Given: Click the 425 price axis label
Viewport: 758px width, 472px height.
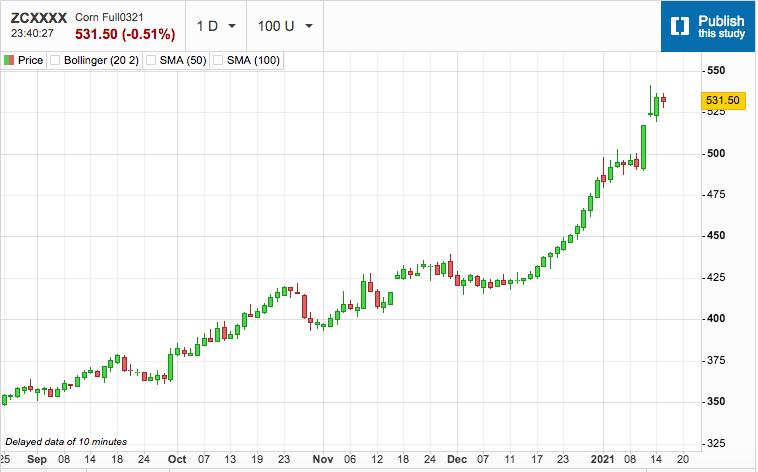Looking at the screenshot, I should click(716, 277).
